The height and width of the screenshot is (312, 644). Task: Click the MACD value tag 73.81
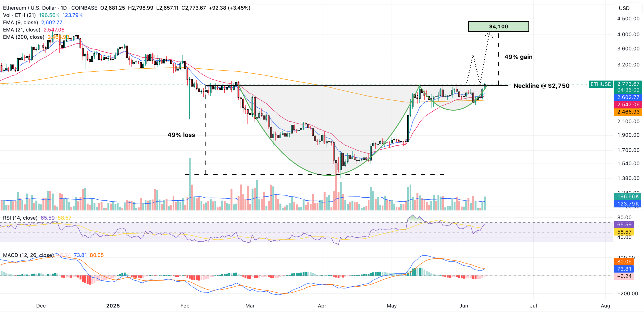pyautogui.click(x=624, y=269)
